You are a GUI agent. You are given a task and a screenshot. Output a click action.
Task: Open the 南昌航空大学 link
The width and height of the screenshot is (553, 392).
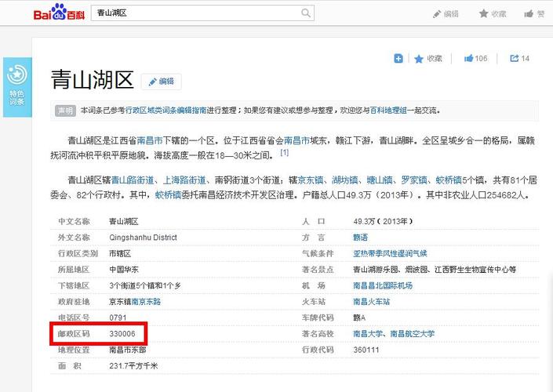413,334
